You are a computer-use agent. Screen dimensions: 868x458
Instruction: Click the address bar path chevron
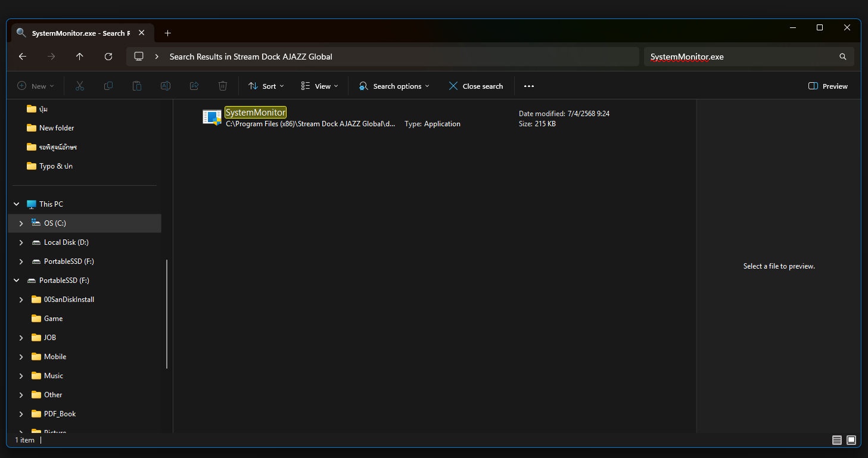[157, 57]
